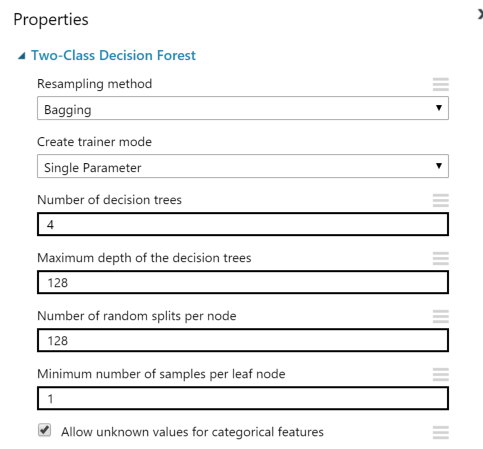Click the Number of random splits per node field
The height and width of the screenshot is (449, 483).
click(243, 340)
